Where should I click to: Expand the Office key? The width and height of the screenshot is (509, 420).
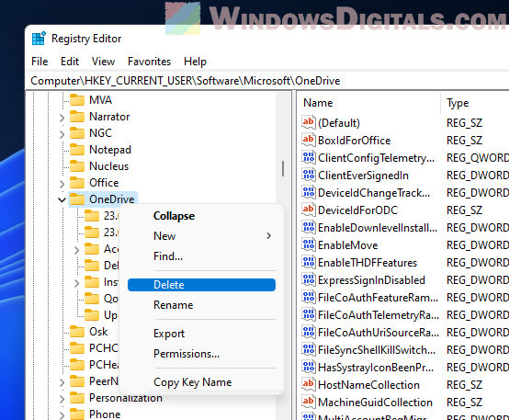pos(62,184)
